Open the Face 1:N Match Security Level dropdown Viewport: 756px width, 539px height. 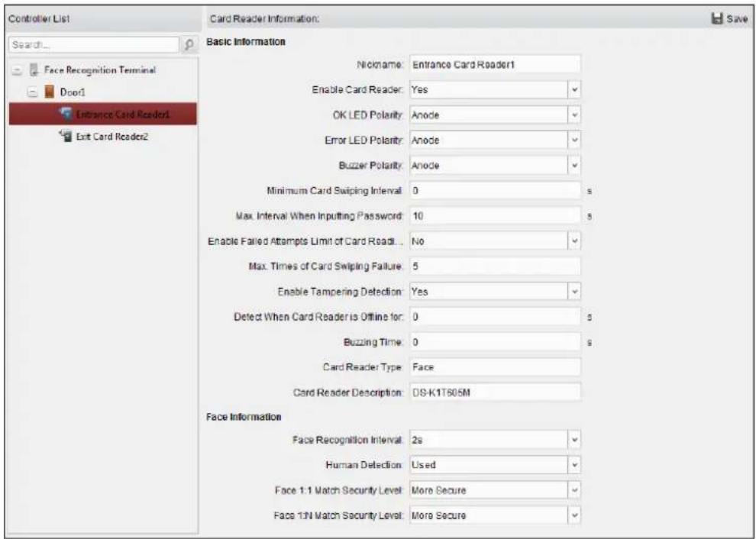click(x=573, y=515)
